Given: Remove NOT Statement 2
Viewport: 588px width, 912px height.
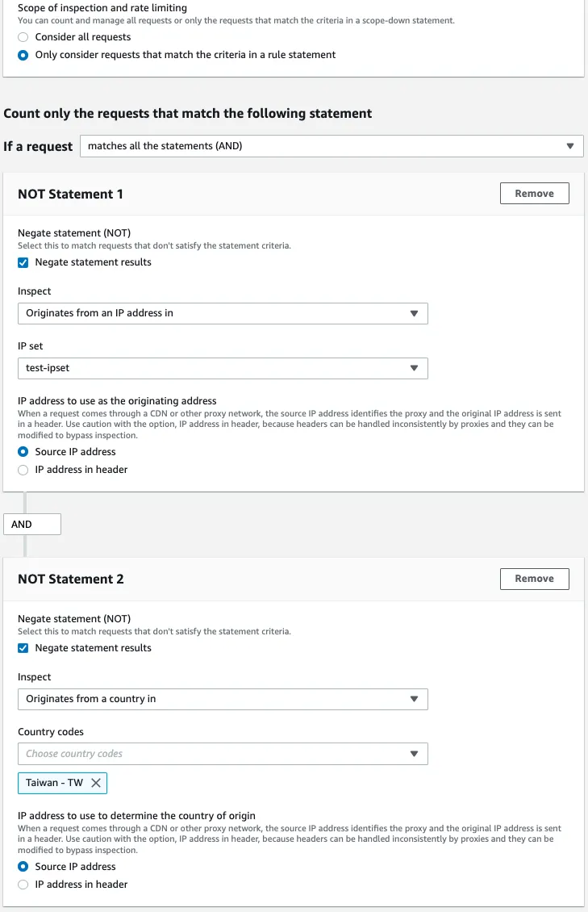Looking at the screenshot, I should click(534, 579).
